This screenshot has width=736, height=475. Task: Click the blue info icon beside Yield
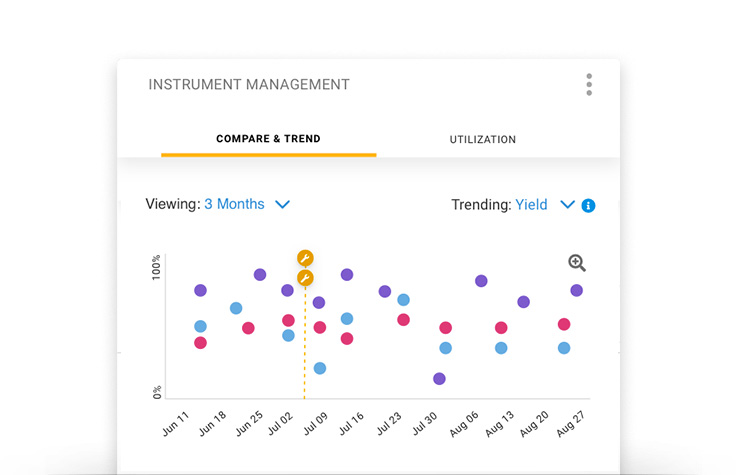[x=588, y=206]
